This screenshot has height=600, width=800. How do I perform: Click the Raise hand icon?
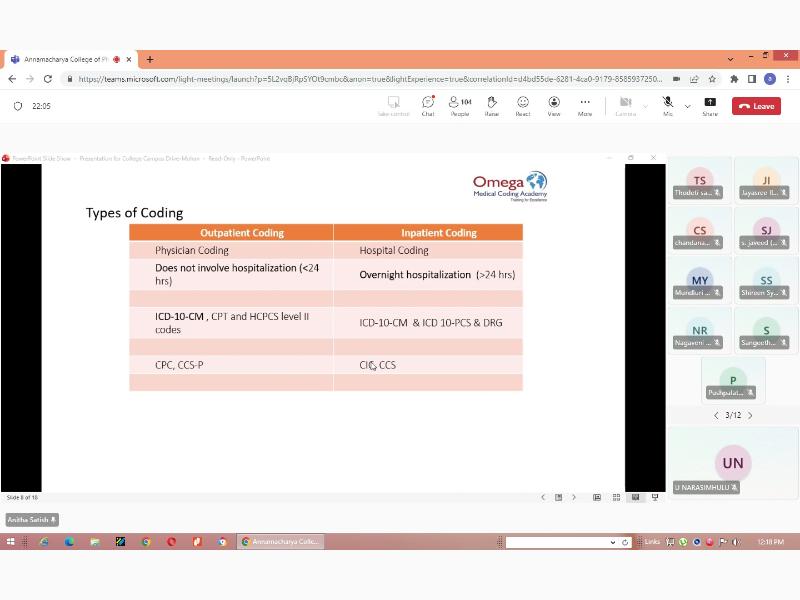pyautogui.click(x=492, y=105)
